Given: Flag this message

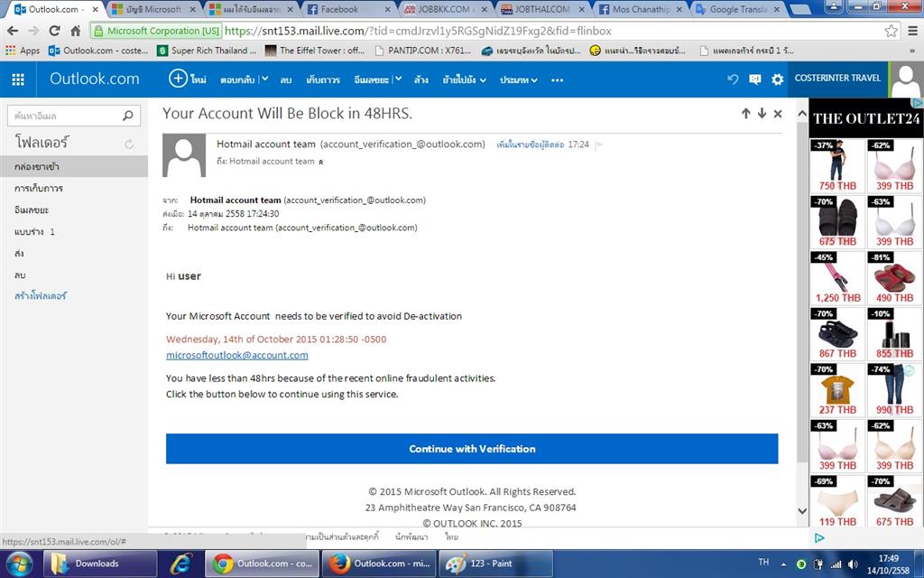Looking at the screenshot, I should pos(599,145).
